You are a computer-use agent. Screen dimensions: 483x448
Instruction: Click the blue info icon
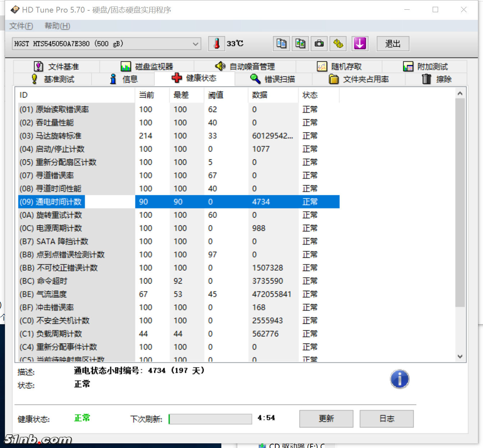coord(399,379)
